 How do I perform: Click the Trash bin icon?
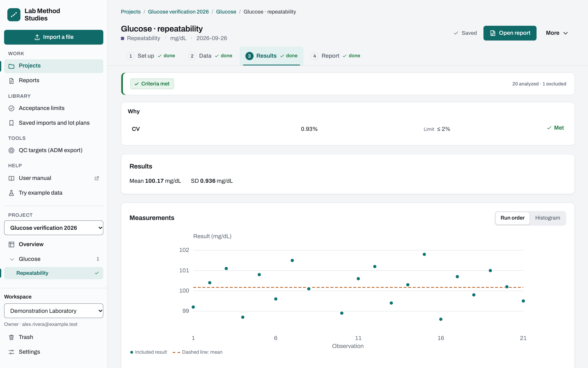point(11,337)
